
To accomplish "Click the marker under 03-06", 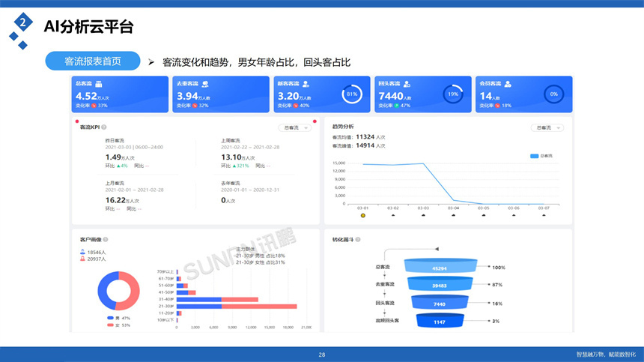I will pyautogui.click(x=514, y=215).
